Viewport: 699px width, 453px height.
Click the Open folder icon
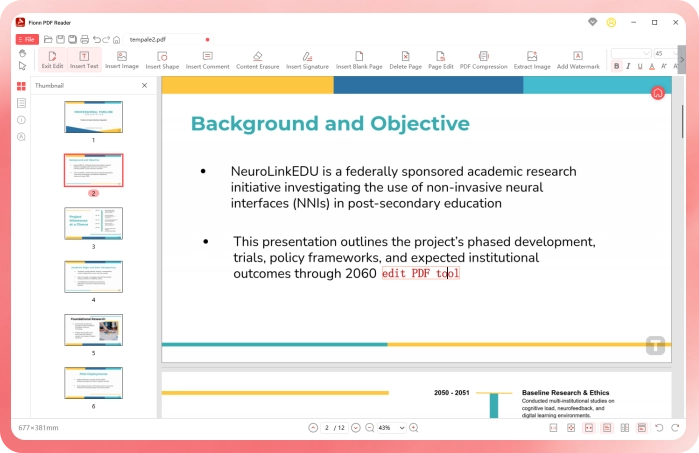pos(48,39)
